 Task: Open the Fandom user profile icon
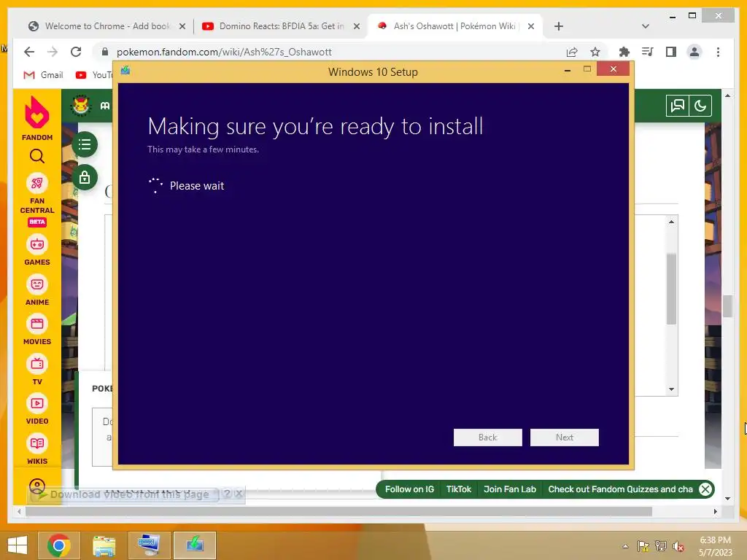37,486
